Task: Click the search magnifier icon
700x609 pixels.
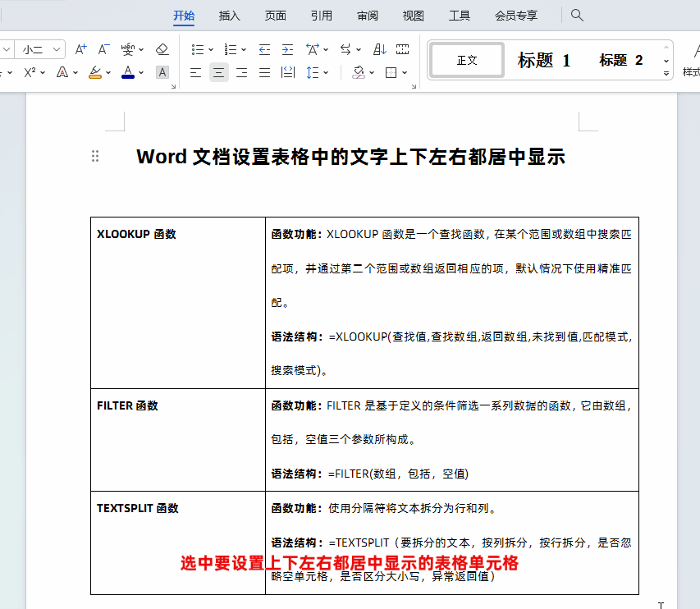Action: pos(577,15)
